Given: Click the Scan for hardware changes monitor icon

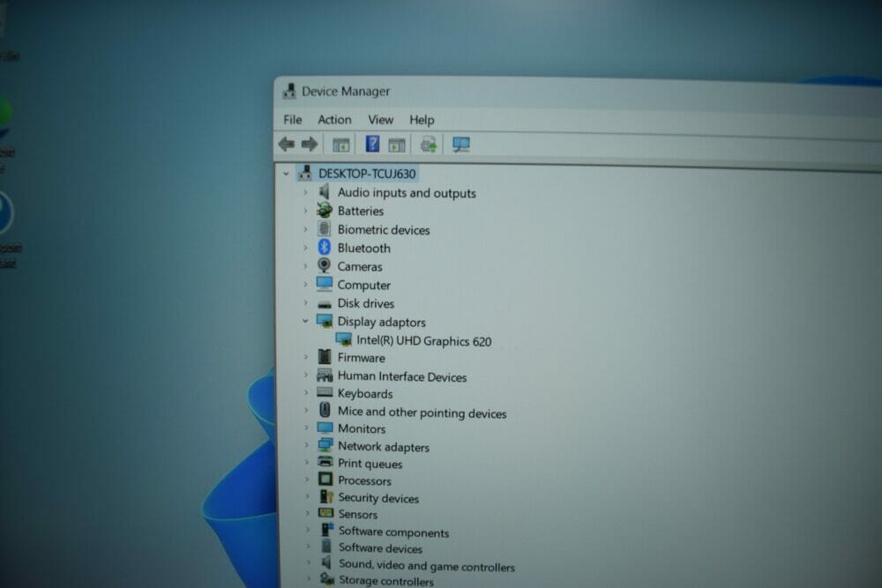Looking at the screenshot, I should [x=460, y=145].
